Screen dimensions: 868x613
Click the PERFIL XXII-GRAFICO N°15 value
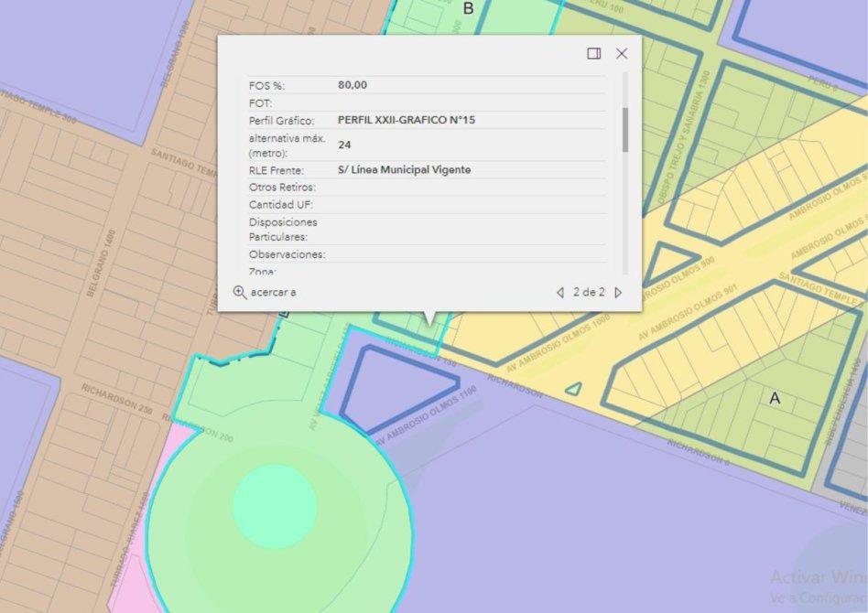406,120
